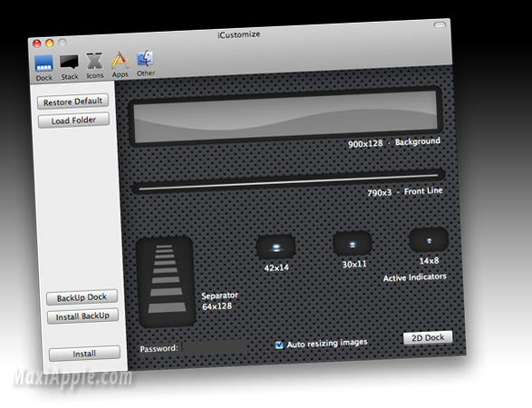This screenshot has width=532, height=408.
Task: Click the red close window button
Action: [x=36, y=44]
